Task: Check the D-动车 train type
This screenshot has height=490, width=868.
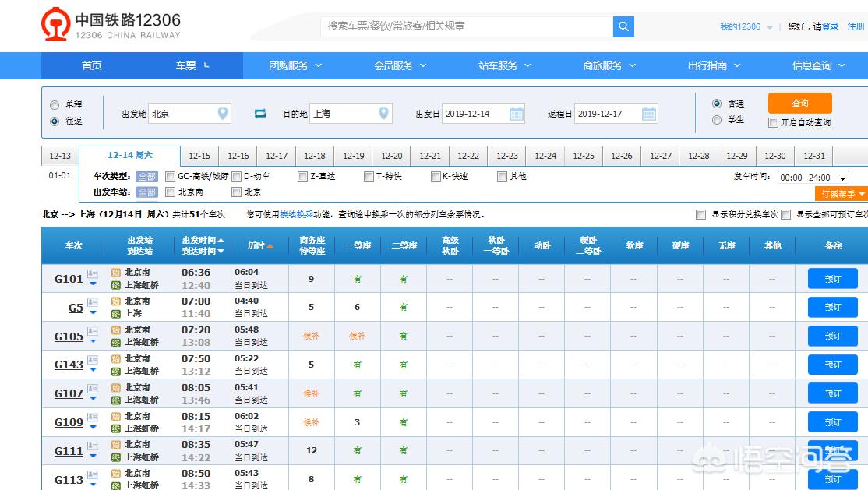Action: (236, 177)
